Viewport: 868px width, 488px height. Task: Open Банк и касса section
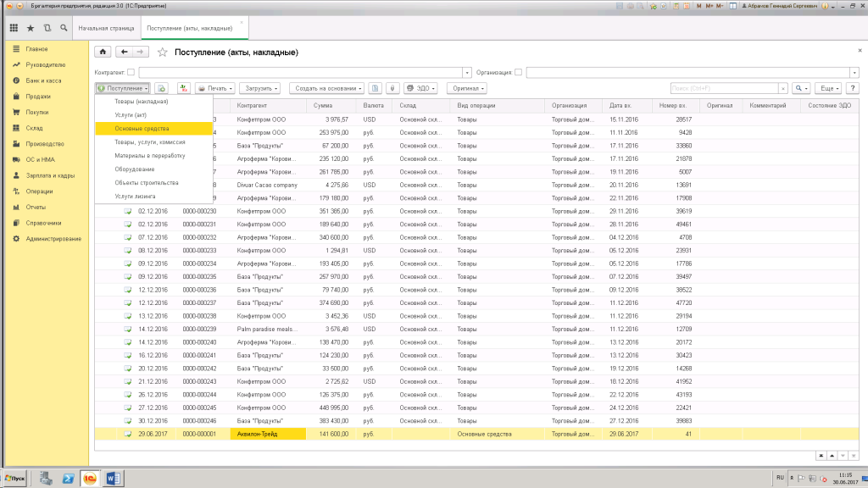tap(43, 80)
